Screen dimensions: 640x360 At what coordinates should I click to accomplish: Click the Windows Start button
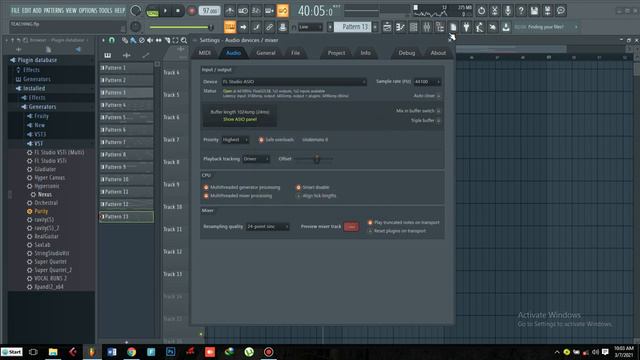(12, 352)
